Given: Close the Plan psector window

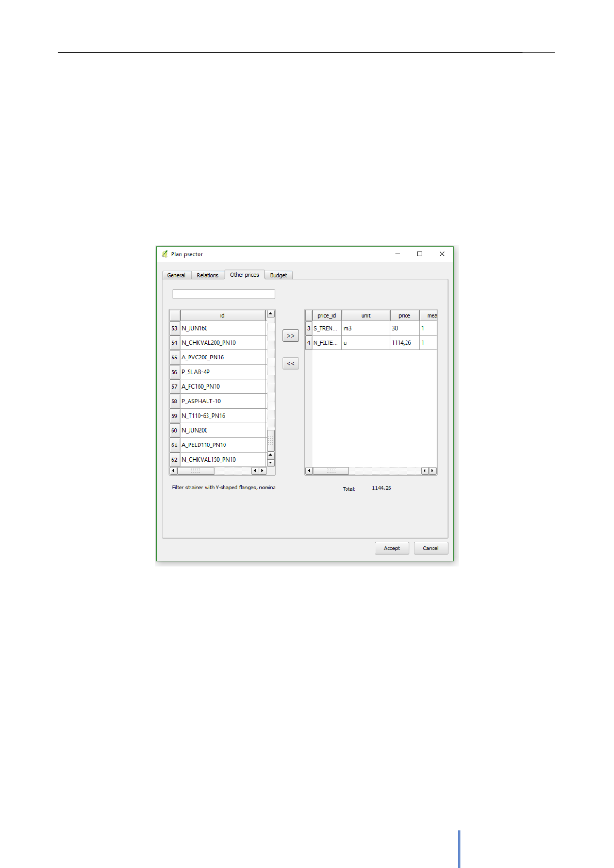Looking at the screenshot, I should (442, 254).
